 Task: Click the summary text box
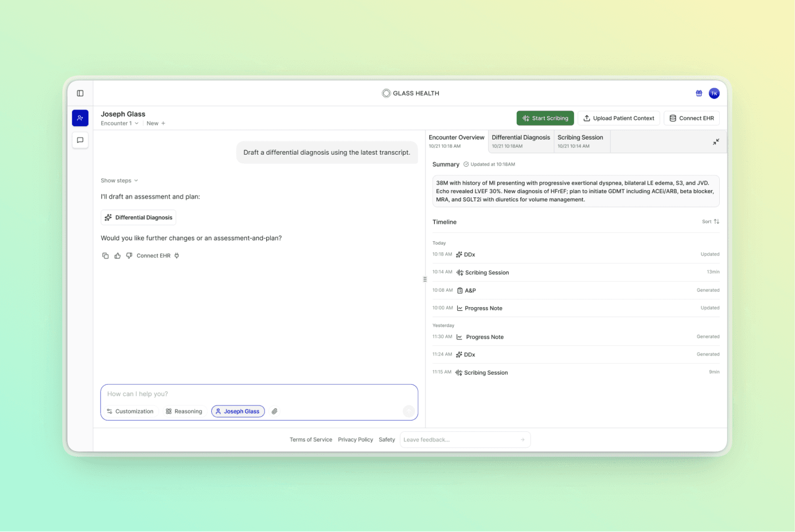point(575,192)
